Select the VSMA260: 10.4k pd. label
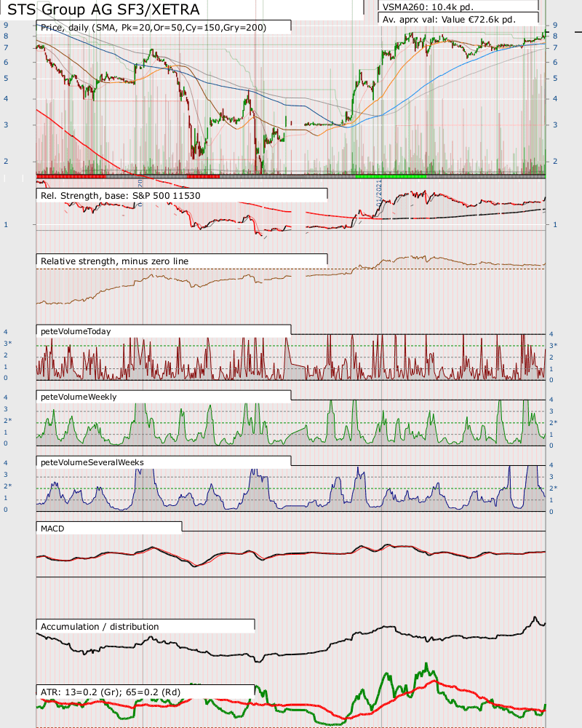Screen dimensions: 582x728 428,7
